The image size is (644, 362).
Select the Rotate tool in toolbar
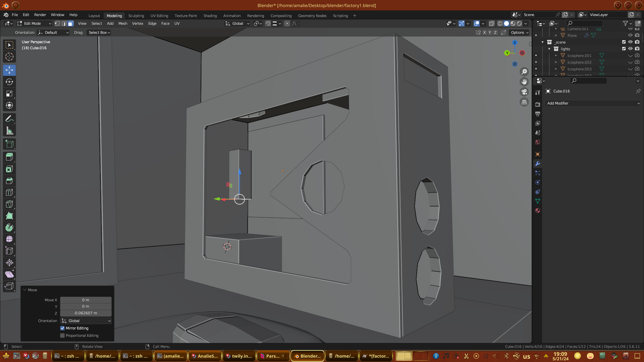click(x=9, y=82)
